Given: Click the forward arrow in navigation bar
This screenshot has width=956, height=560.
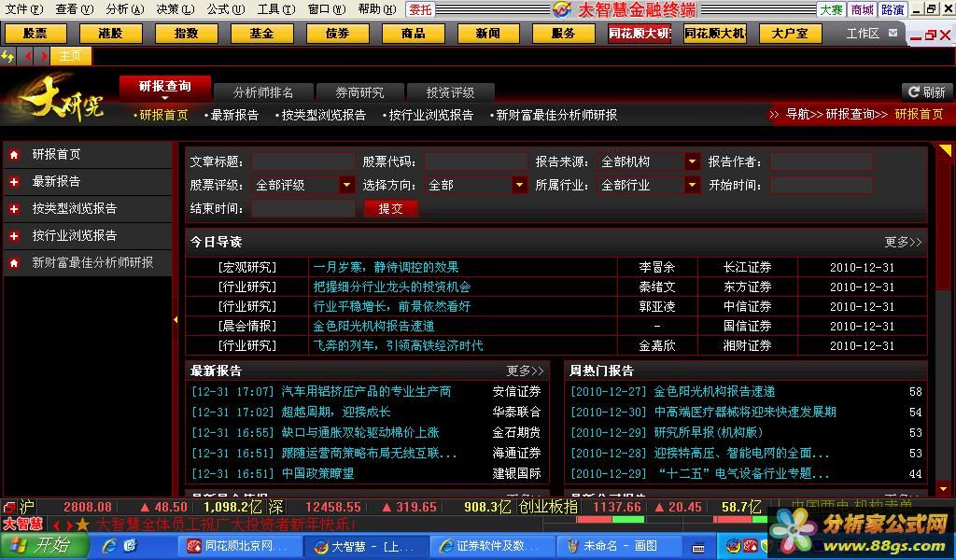Looking at the screenshot, I should click(43, 56).
